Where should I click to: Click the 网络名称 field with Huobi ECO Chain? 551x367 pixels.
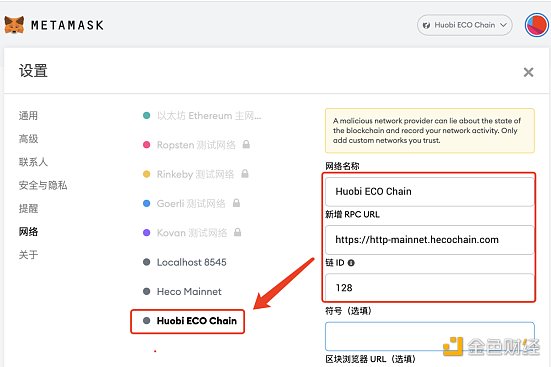coord(429,192)
